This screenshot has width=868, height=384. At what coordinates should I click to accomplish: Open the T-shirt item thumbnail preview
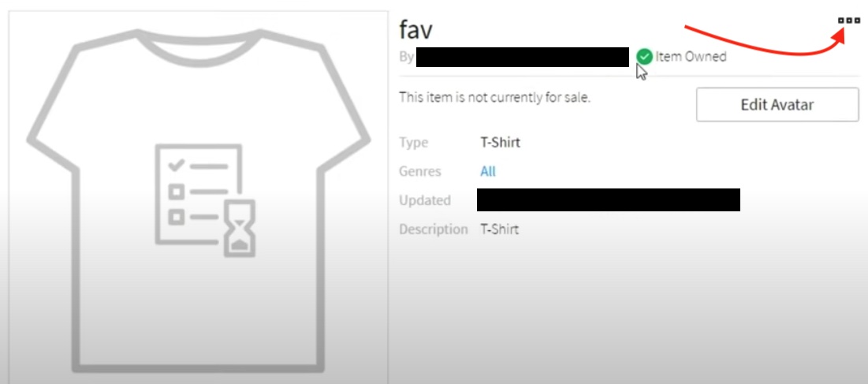(x=198, y=197)
